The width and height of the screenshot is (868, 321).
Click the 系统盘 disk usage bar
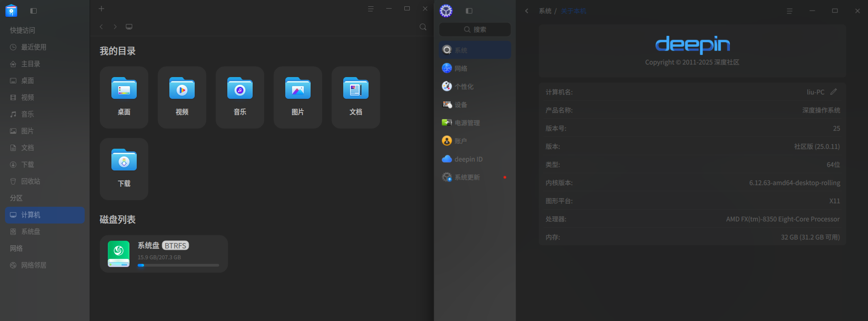click(178, 265)
